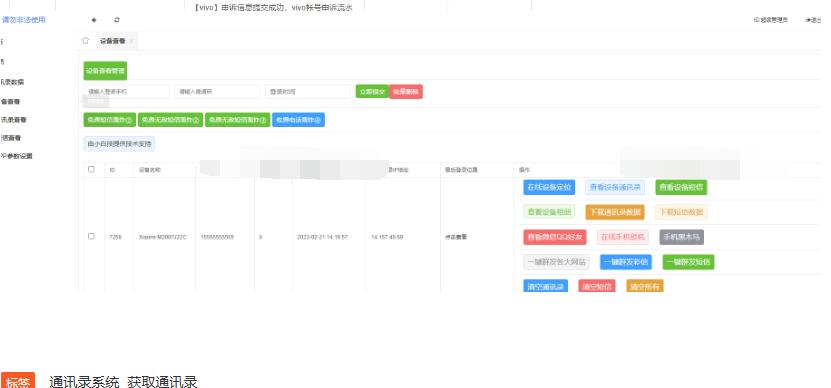The width and height of the screenshot is (831, 388).
Task: Tick the select-all checkbox in table header
Action: click(91, 170)
